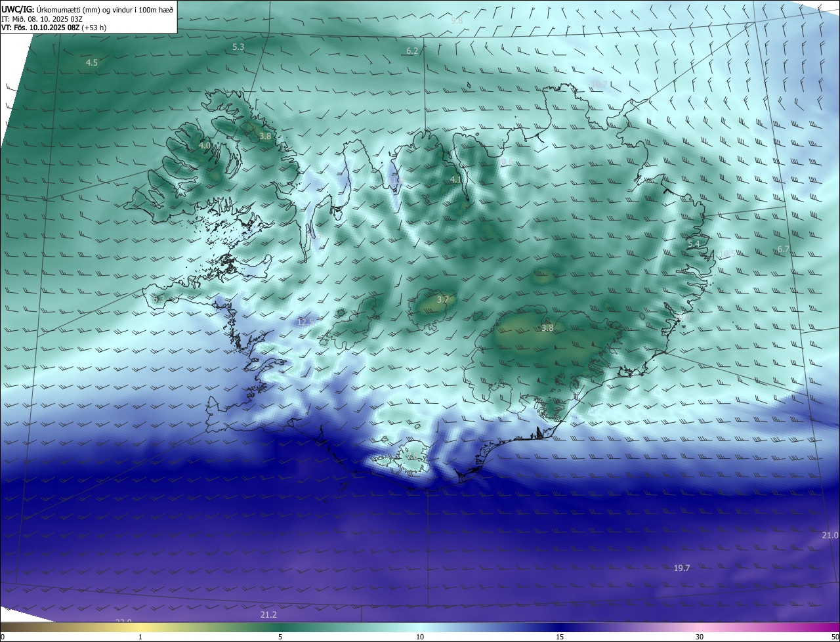840x642 pixels.
Task: Click the 5.4 value label in east Iceland
Action: tap(694, 244)
